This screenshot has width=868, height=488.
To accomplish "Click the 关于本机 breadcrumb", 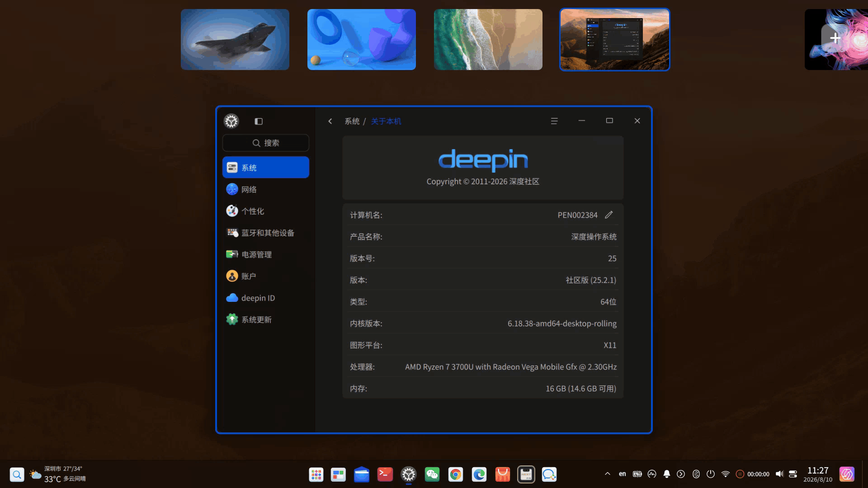I will (386, 121).
